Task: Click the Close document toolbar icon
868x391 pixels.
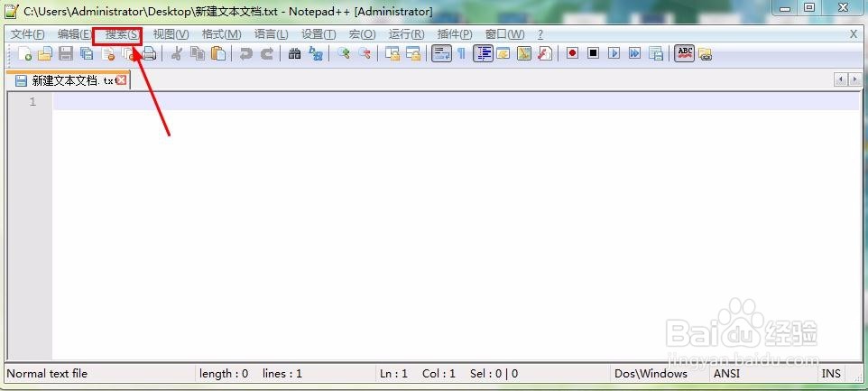Action: click(108, 53)
